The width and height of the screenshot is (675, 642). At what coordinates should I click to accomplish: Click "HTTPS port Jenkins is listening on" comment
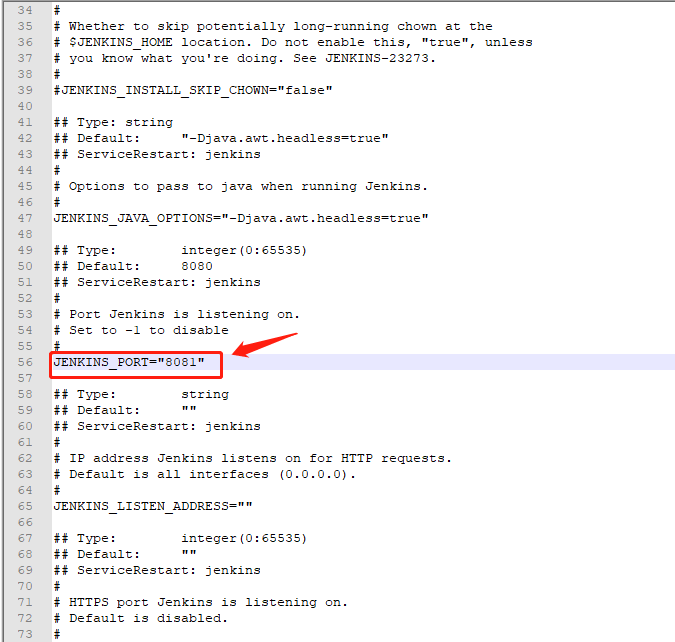[x=208, y=602]
